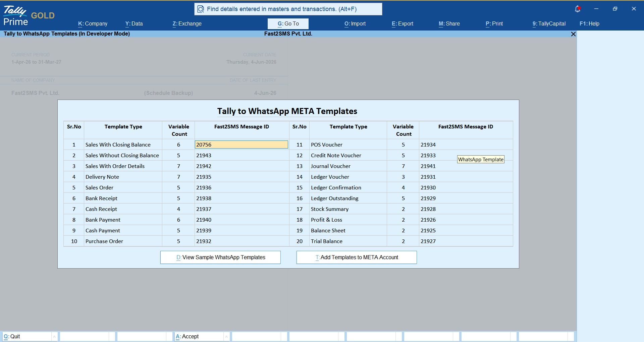Select message ID 21943 for Sales Without Closing Balance
This screenshot has height=342, width=644.
[241, 155]
